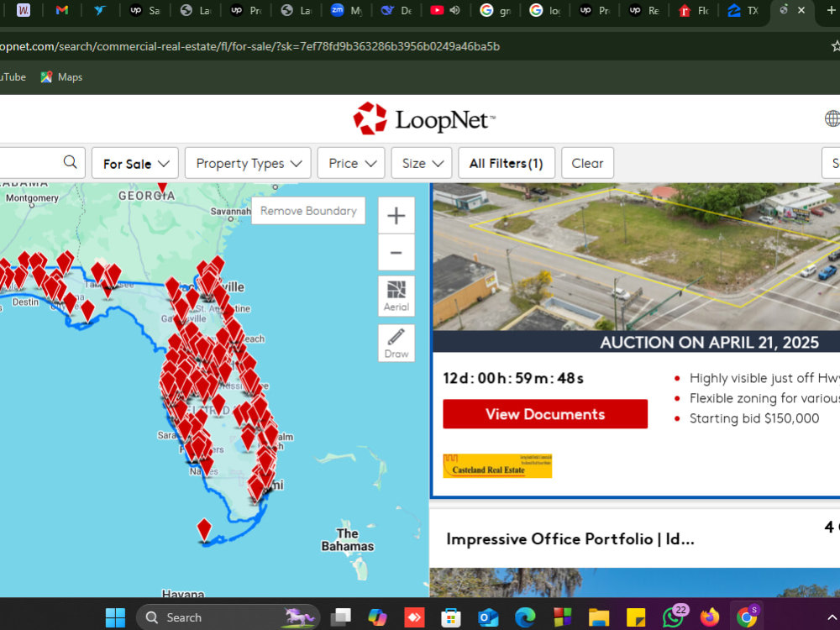
Task: Launch Copilot from the taskbar
Action: 378,617
